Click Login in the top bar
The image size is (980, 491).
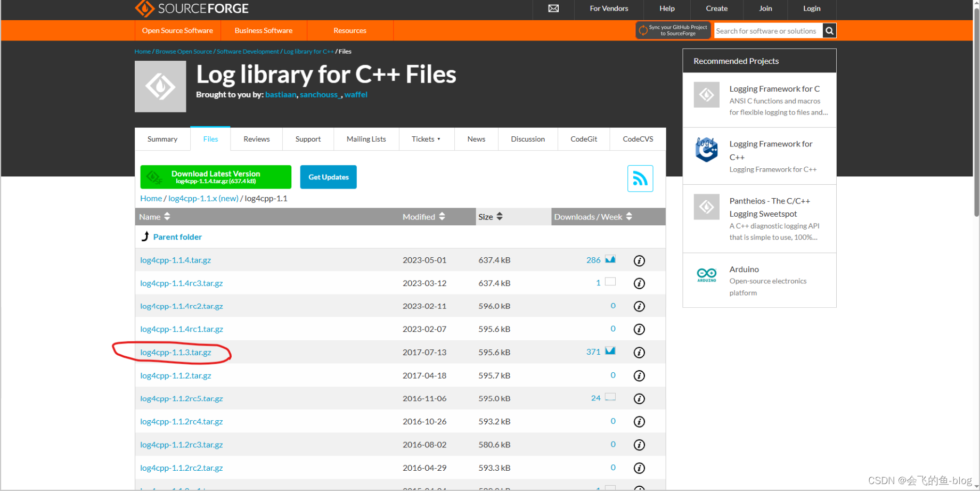point(812,9)
